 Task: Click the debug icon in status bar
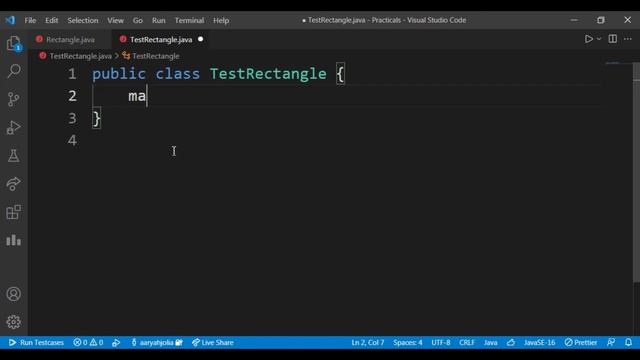[x=116, y=342]
